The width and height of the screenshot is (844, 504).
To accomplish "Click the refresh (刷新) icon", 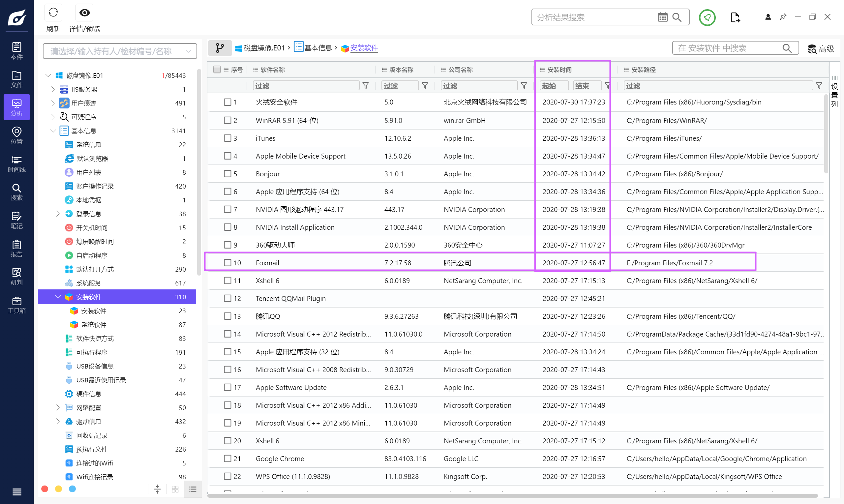I will coord(53,13).
